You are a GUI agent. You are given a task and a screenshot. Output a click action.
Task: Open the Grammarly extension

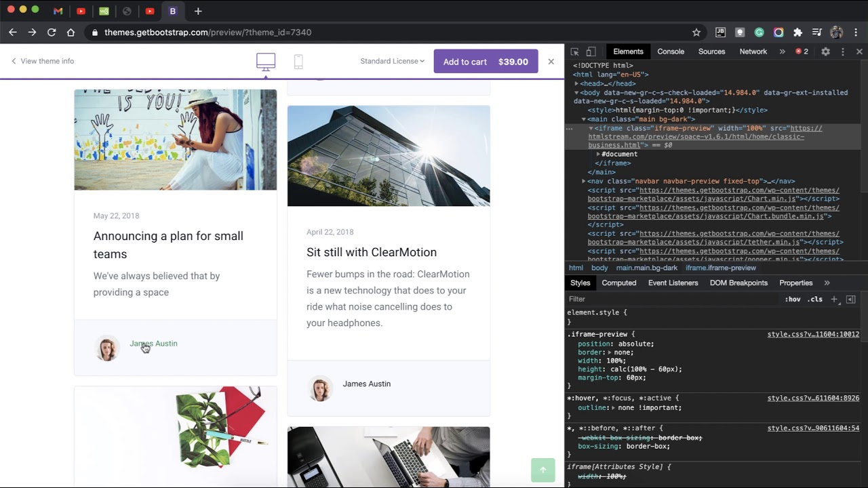(x=759, y=32)
